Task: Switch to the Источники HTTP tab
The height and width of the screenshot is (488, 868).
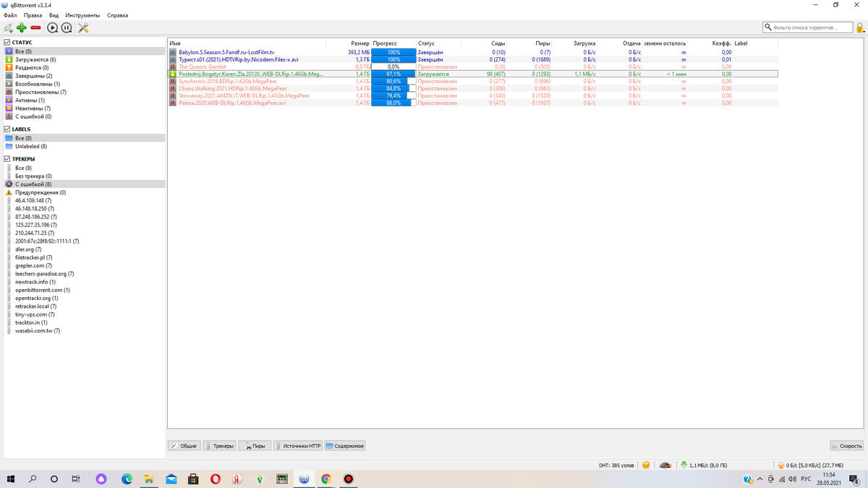Action: [298, 446]
